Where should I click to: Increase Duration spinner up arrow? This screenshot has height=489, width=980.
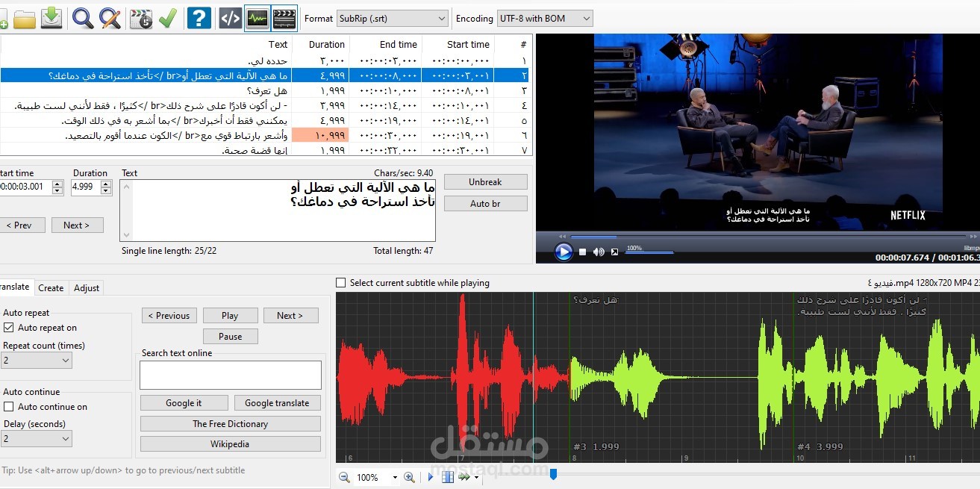point(107,183)
